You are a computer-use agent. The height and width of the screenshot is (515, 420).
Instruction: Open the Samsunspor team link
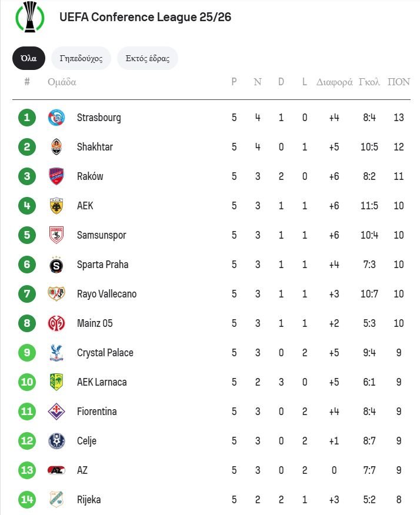(x=101, y=235)
